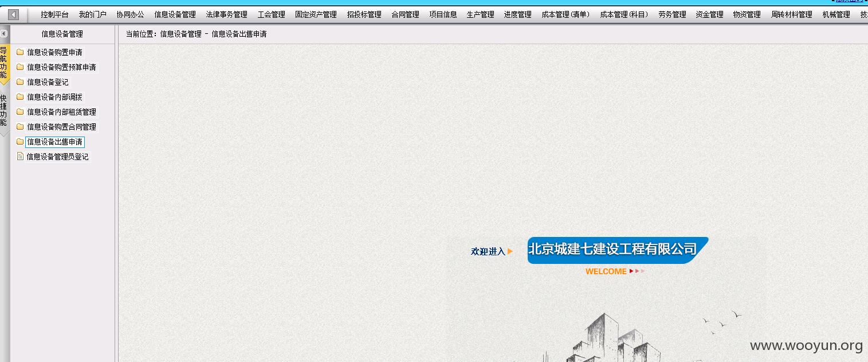Click document icon beside 信息设备管理员登记
Screen dimensions: 868x362
coord(20,156)
